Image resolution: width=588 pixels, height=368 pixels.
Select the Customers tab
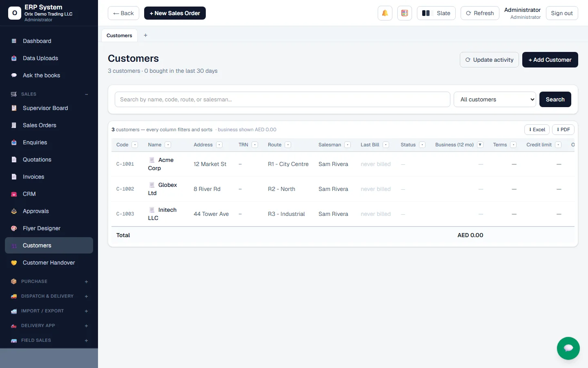[x=119, y=36]
